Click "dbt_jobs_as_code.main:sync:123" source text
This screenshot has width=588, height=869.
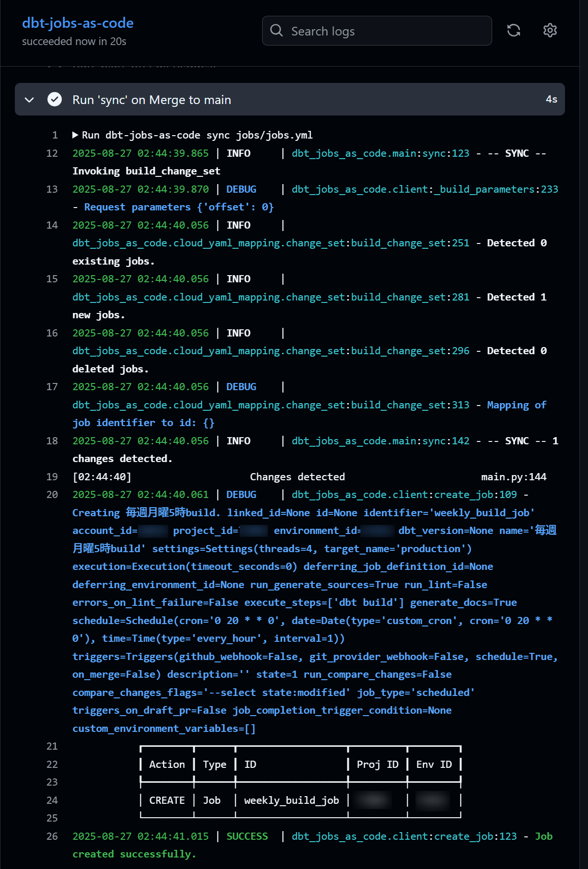click(x=380, y=153)
